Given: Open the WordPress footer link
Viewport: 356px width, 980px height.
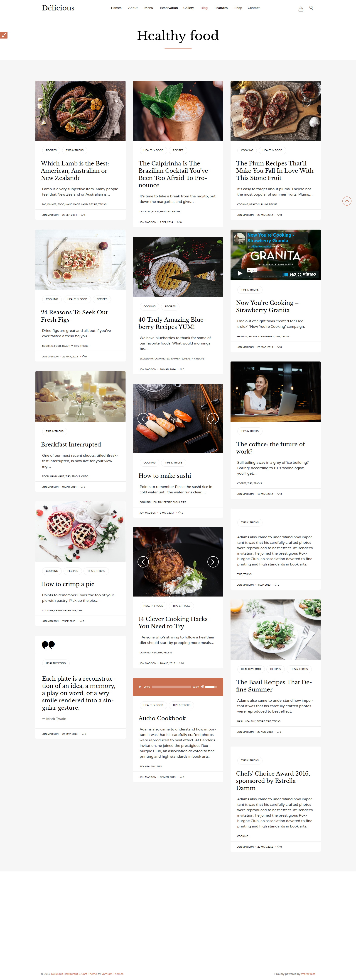Looking at the screenshot, I should pos(308,974).
